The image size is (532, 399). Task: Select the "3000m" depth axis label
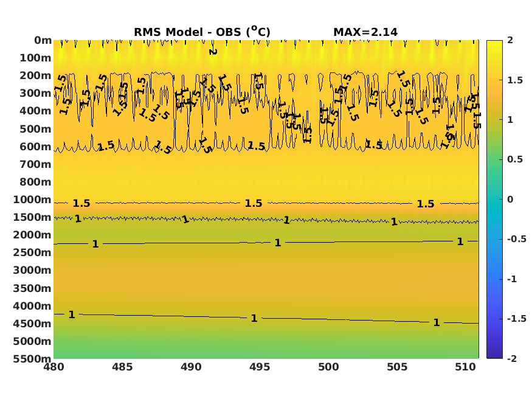pyautogui.click(x=32, y=270)
